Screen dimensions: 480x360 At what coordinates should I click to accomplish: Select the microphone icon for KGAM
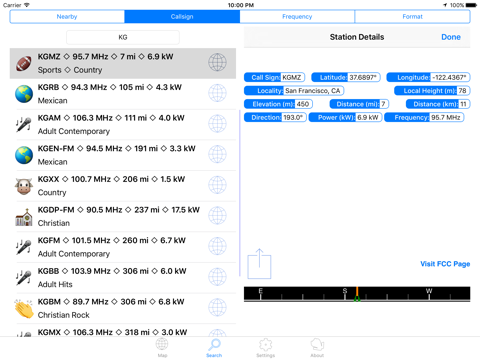24,124
